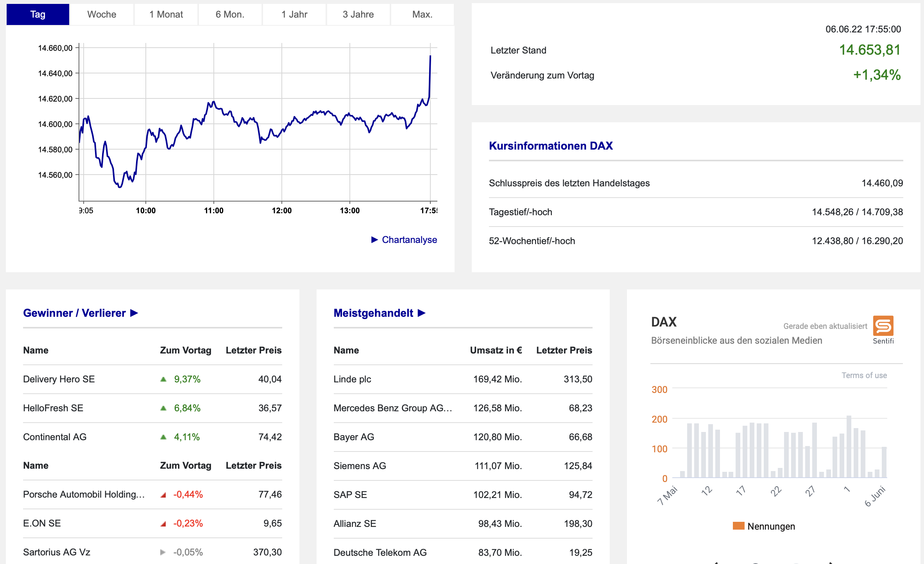Click the 9,37% change for Delivery Hero
The image size is (924, 564).
[187, 379]
